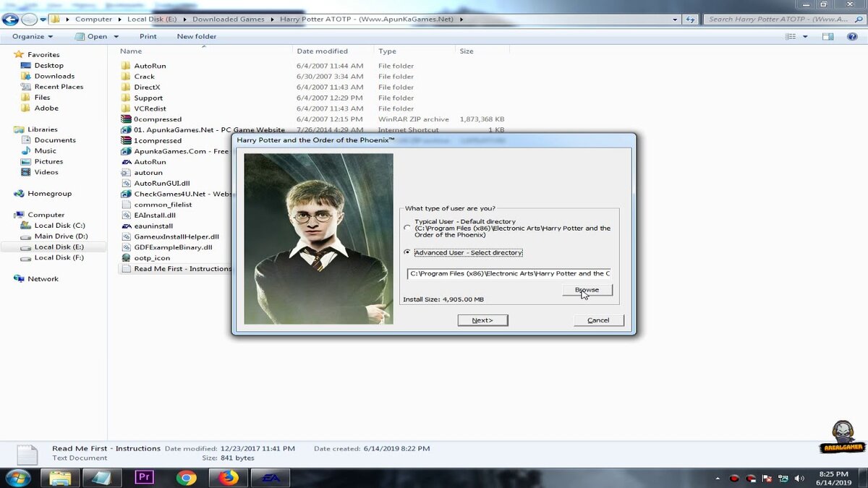Sort by Type column header

(x=388, y=51)
